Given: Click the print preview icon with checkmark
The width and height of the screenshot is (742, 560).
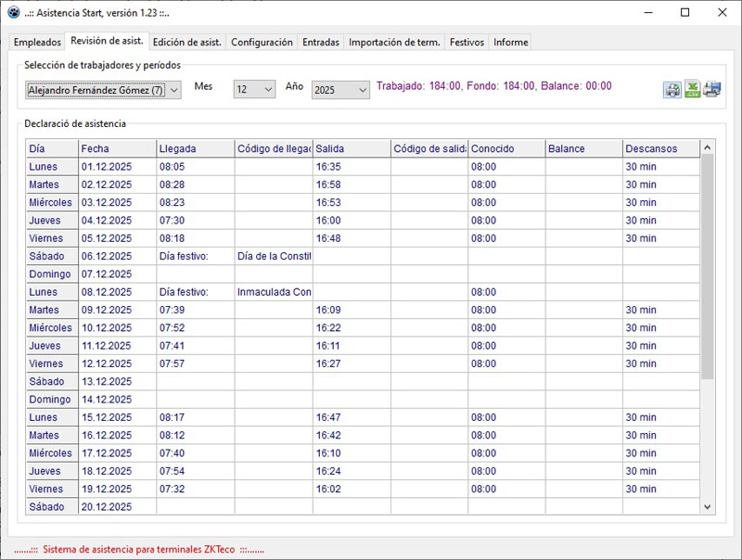Looking at the screenshot, I should click(x=672, y=90).
